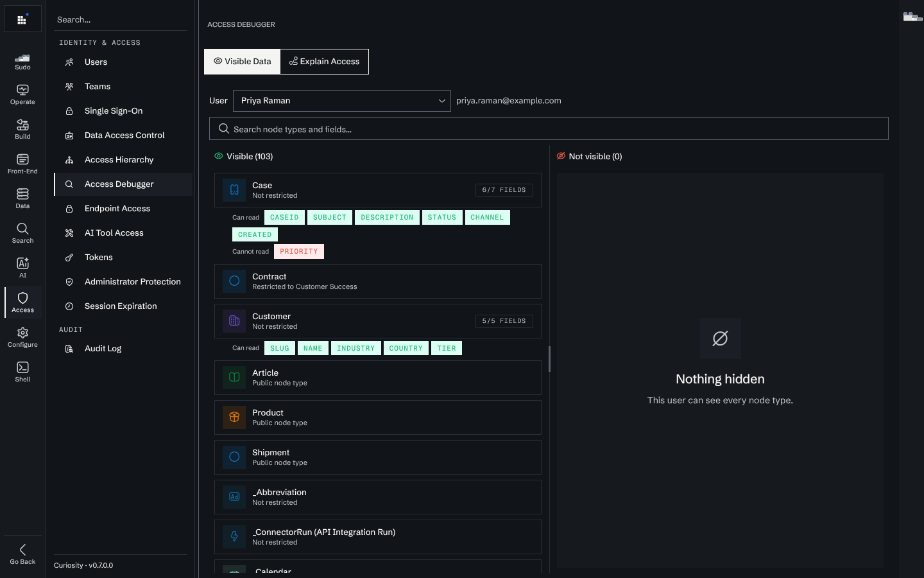
Task: Open the User dropdown showing Priya Raman
Action: click(x=342, y=101)
